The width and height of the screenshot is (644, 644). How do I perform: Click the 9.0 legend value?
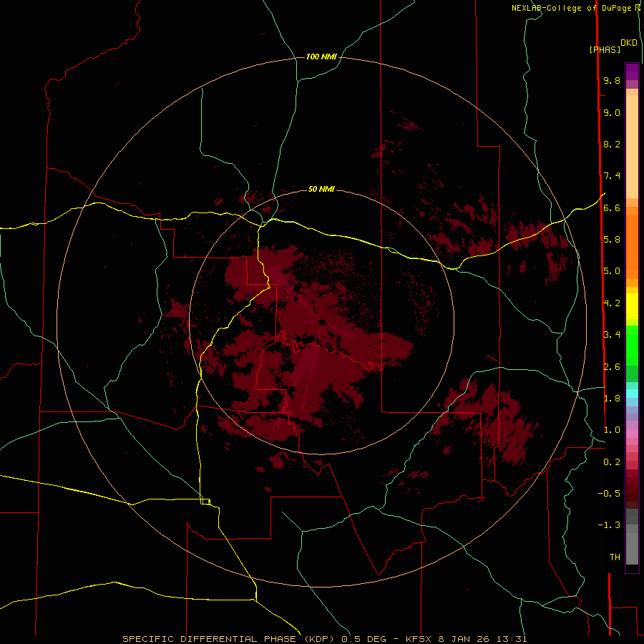(x=612, y=112)
